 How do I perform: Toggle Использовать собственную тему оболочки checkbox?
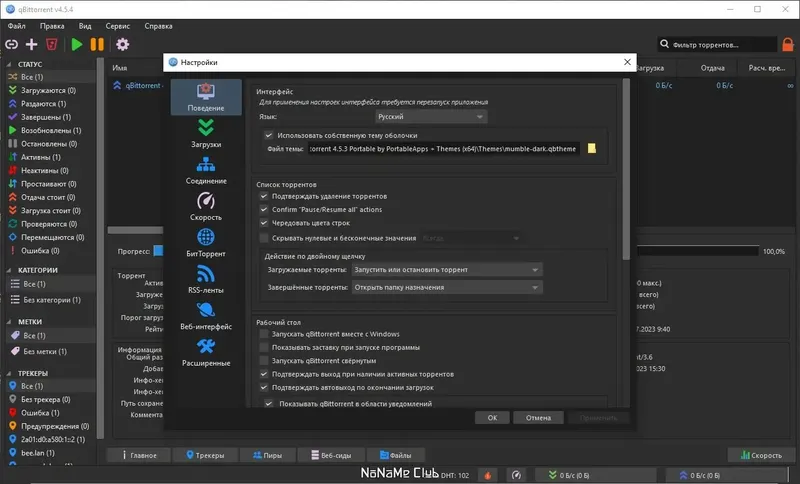point(268,135)
